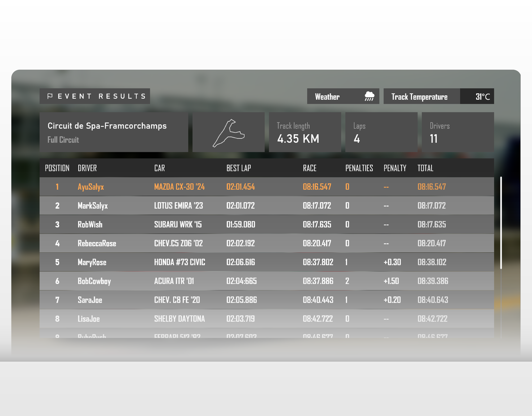The width and height of the screenshot is (532, 416).
Task: Select driver MarkSalyx row
Action: [x=267, y=205]
